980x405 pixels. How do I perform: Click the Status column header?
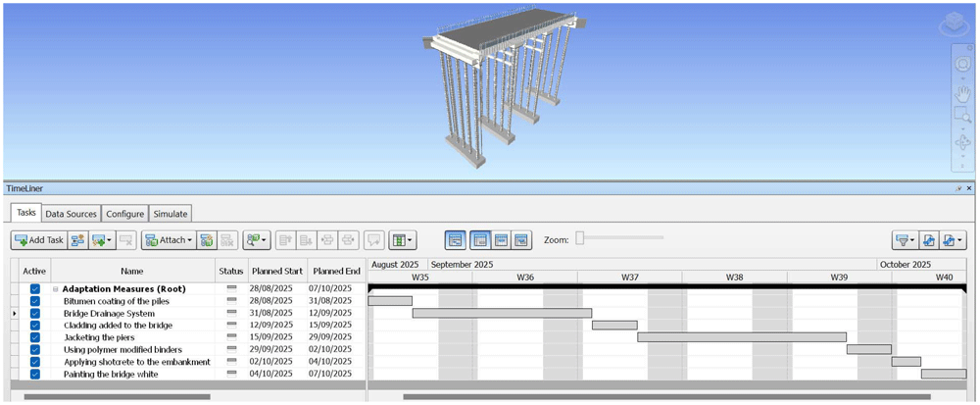[x=231, y=272]
